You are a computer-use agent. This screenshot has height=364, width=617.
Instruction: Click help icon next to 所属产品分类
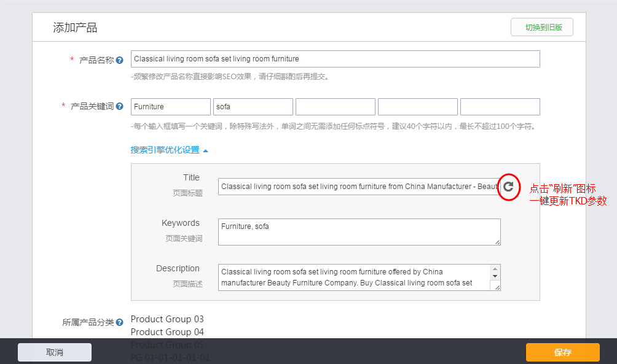tap(120, 322)
